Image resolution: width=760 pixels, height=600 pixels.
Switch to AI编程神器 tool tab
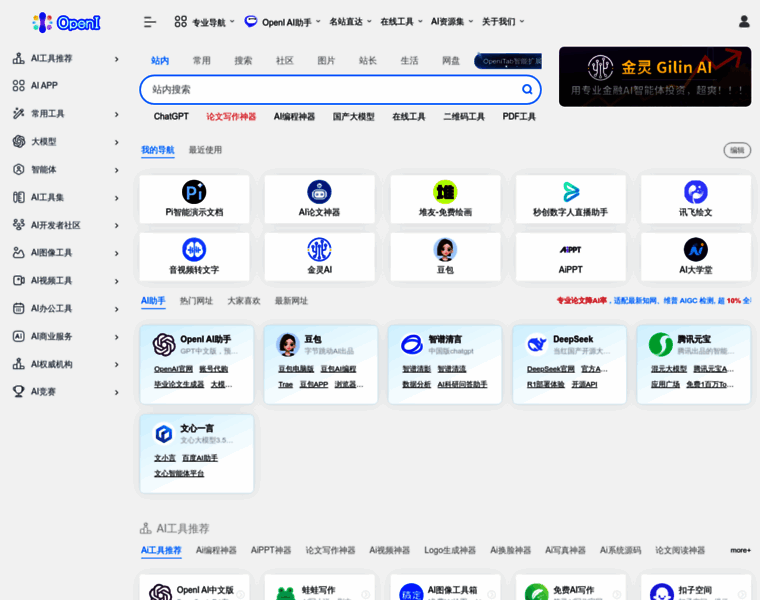pyautogui.click(x=216, y=550)
